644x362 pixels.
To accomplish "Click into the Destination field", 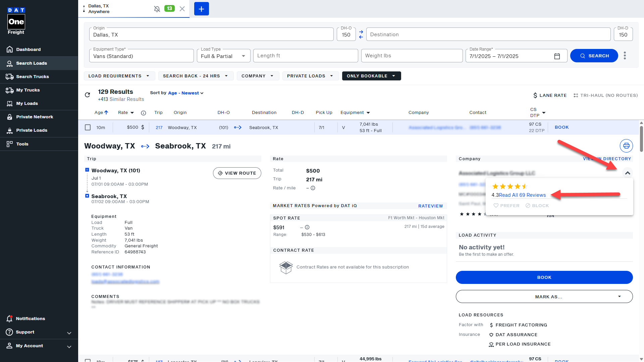I will [x=488, y=34].
